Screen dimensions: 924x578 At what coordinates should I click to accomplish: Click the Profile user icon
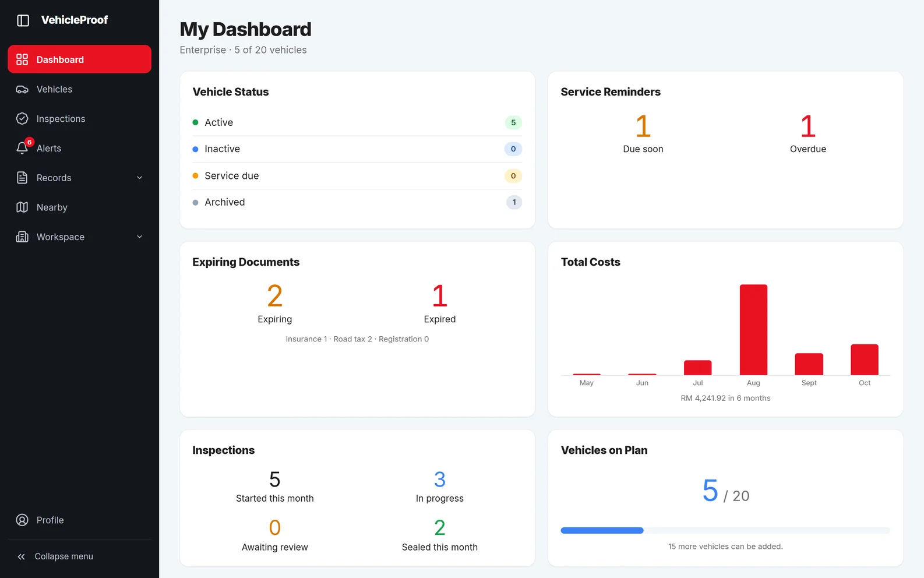point(22,520)
